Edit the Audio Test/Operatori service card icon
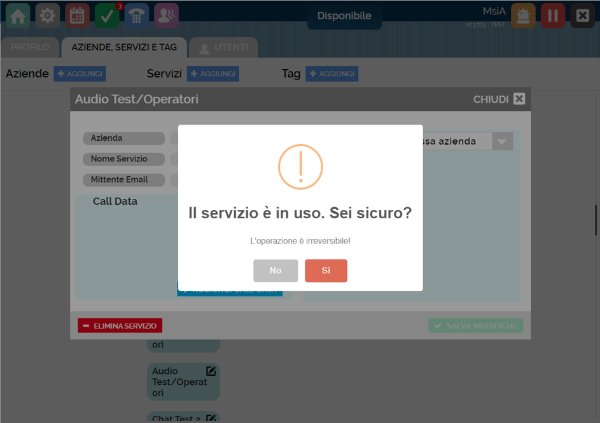Screen dimensions: 600x423 pyautogui.click(x=211, y=371)
